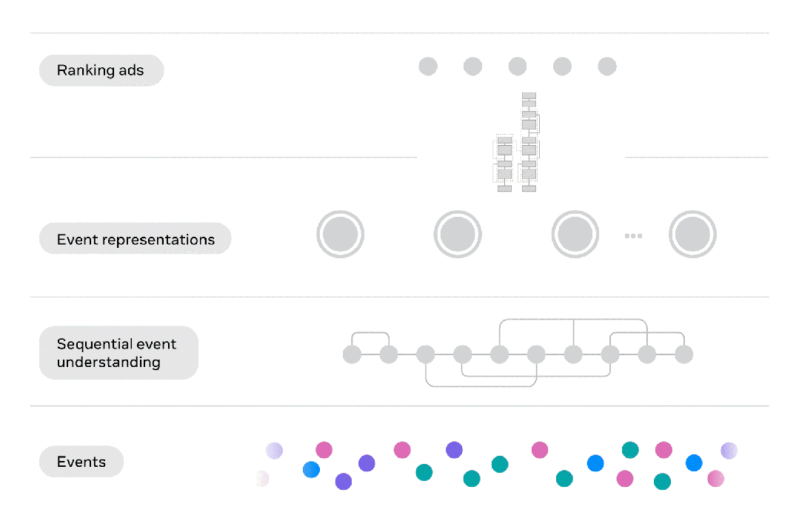Select the last gray ranking ads dot
Screen dimensions: 799x532
(607, 66)
